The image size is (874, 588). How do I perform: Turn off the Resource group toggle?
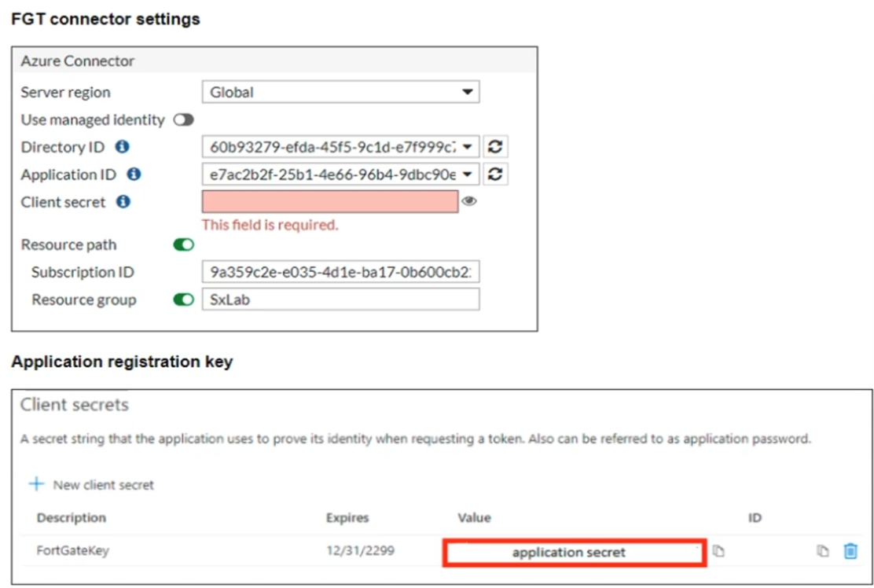tap(183, 300)
